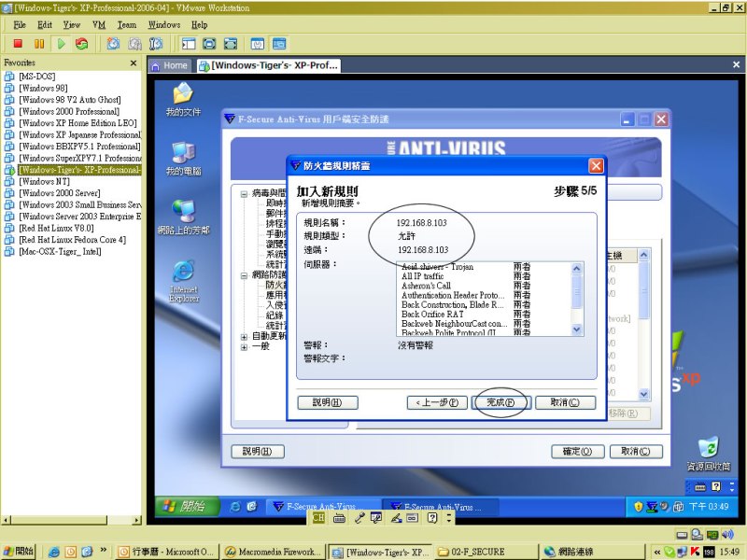Click 說明(H) in the firewall rule wizard
The image size is (747, 560).
(x=328, y=402)
